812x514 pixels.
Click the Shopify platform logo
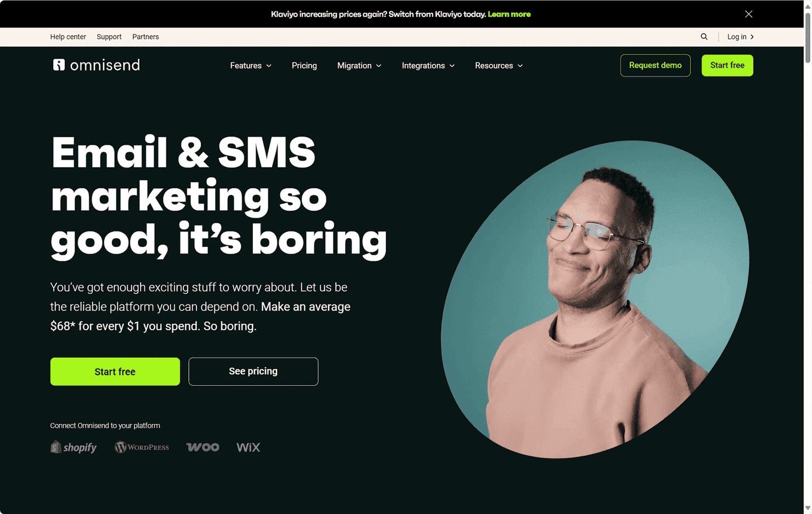[x=74, y=447]
